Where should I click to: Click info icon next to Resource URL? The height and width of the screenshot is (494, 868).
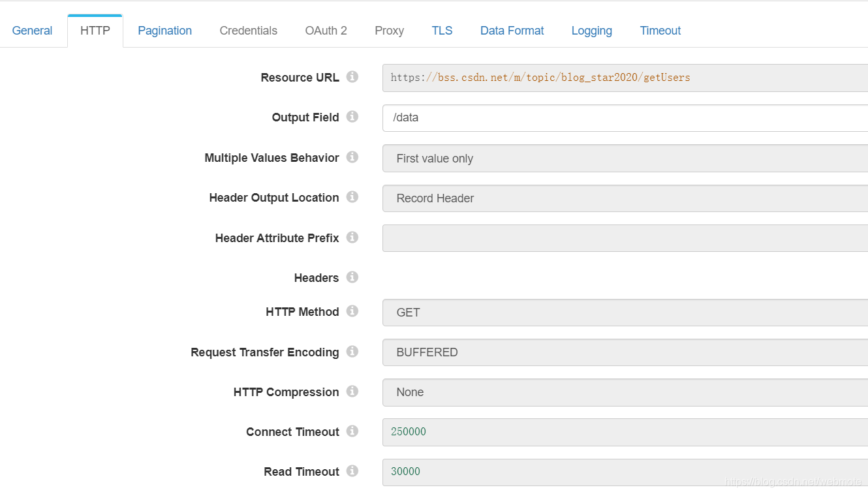point(352,77)
